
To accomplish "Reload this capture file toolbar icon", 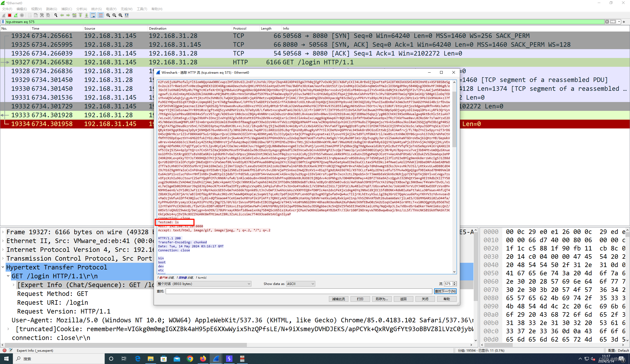I will [48, 15].
